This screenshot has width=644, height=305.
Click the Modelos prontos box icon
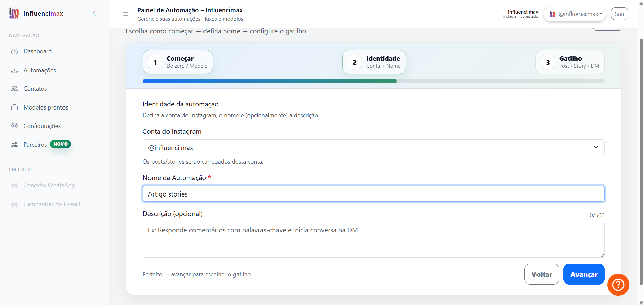point(14,107)
